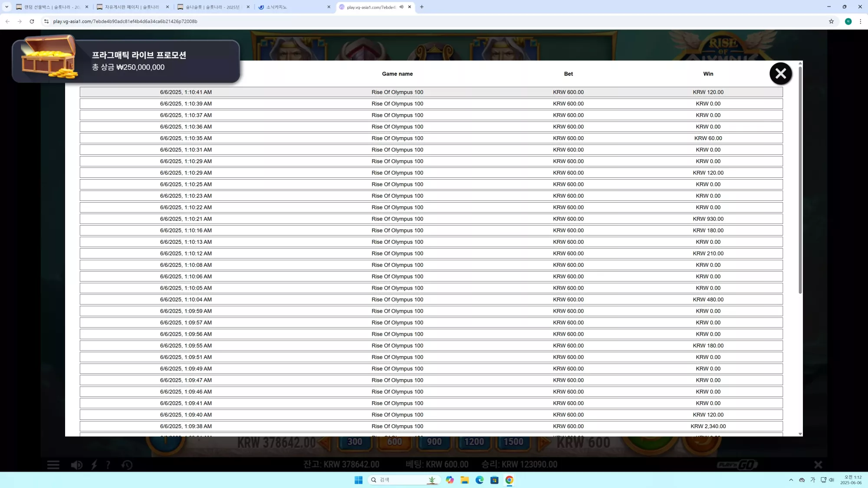Screen dimensions: 868x488
Task: Open the Windows Start menu
Action: pyautogui.click(x=358, y=480)
